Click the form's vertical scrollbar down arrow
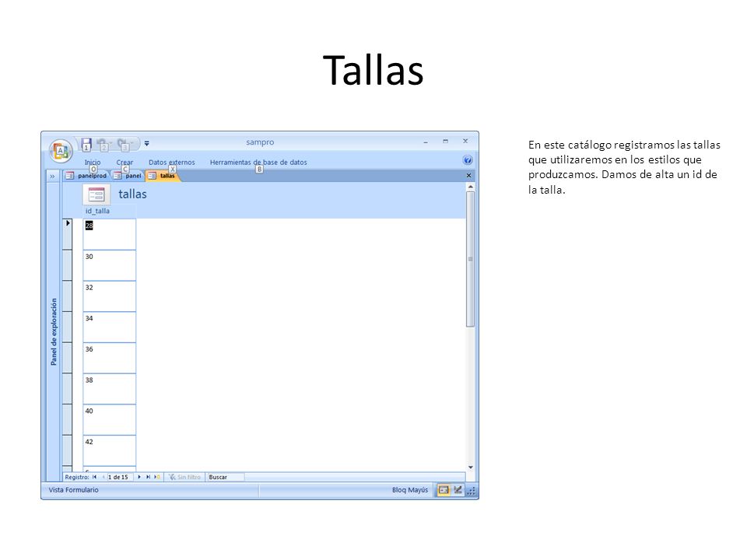This screenshot has width=747, height=560. click(x=470, y=467)
